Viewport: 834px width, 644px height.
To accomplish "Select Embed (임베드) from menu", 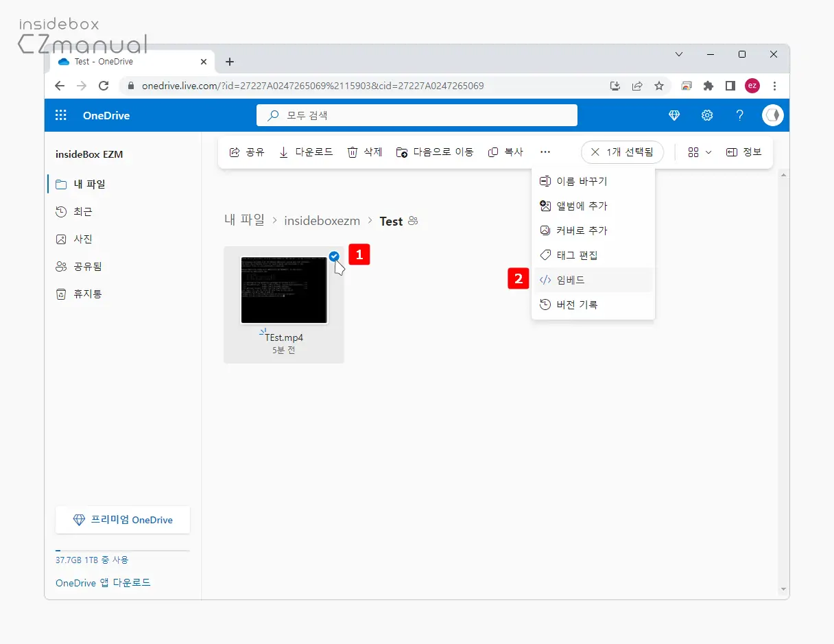I will [593, 280].
